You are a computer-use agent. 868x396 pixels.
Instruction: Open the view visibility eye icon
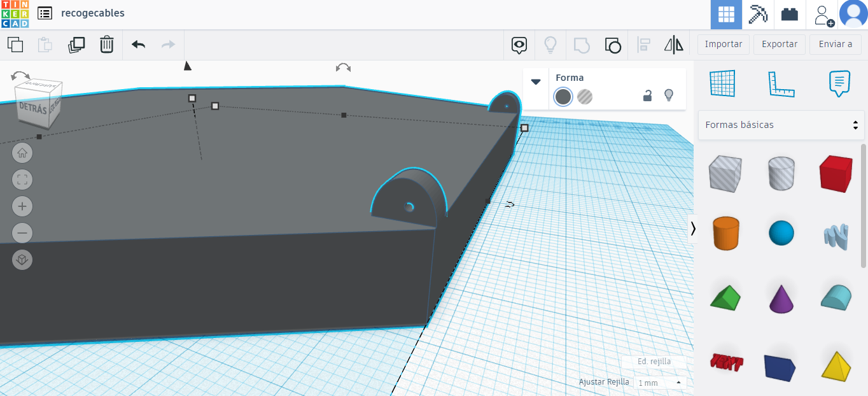pos(520,45)
